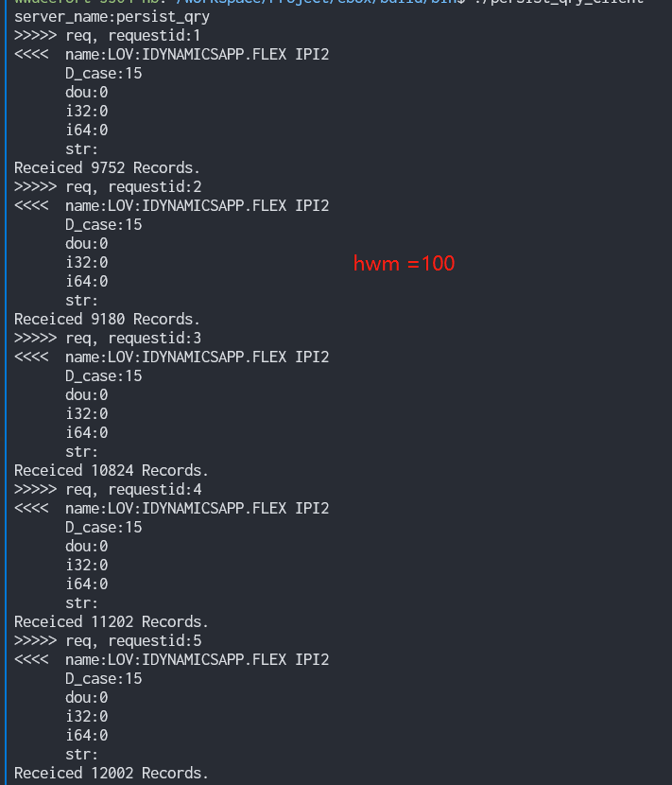Click "Receiced 12002 Records." output line
Viewport: 672px width, 785px height.
112,773
